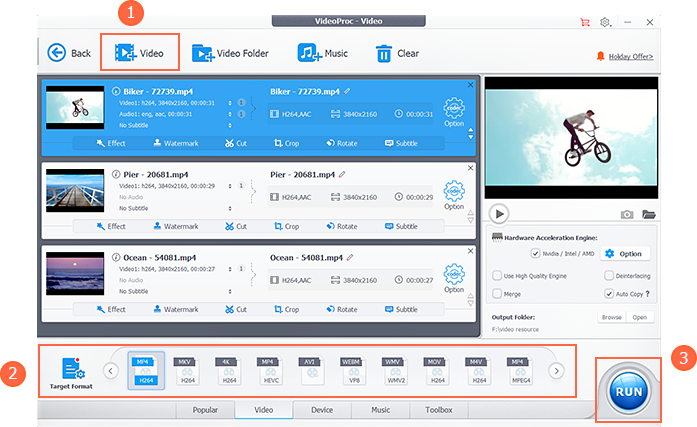The height and width of the screenshot is (427, 697).
Task: Remove Biker video from list
Action: [x=471, y=84]
